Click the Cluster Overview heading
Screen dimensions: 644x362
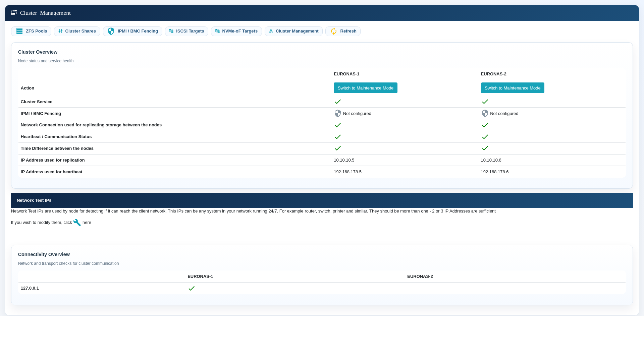pyautogui.click(x=38, y=52)
